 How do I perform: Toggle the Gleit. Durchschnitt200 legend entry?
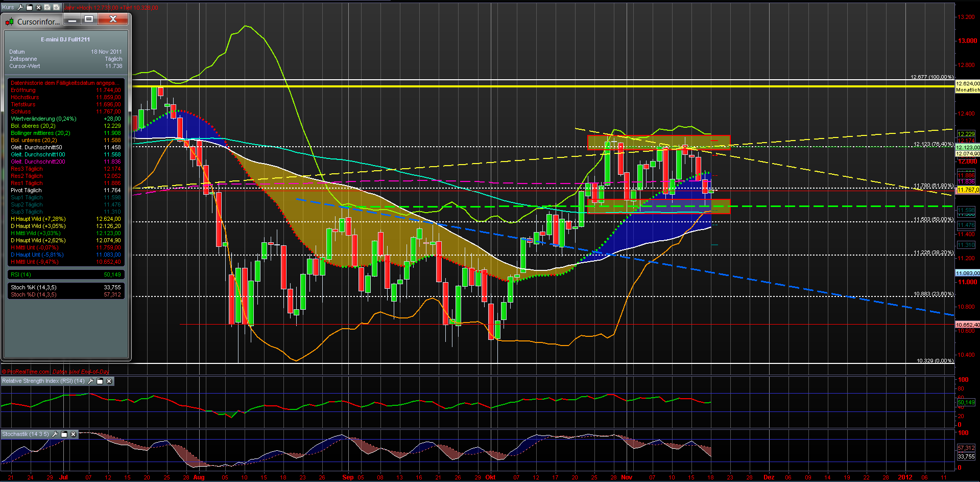click(x=38, y=161)
